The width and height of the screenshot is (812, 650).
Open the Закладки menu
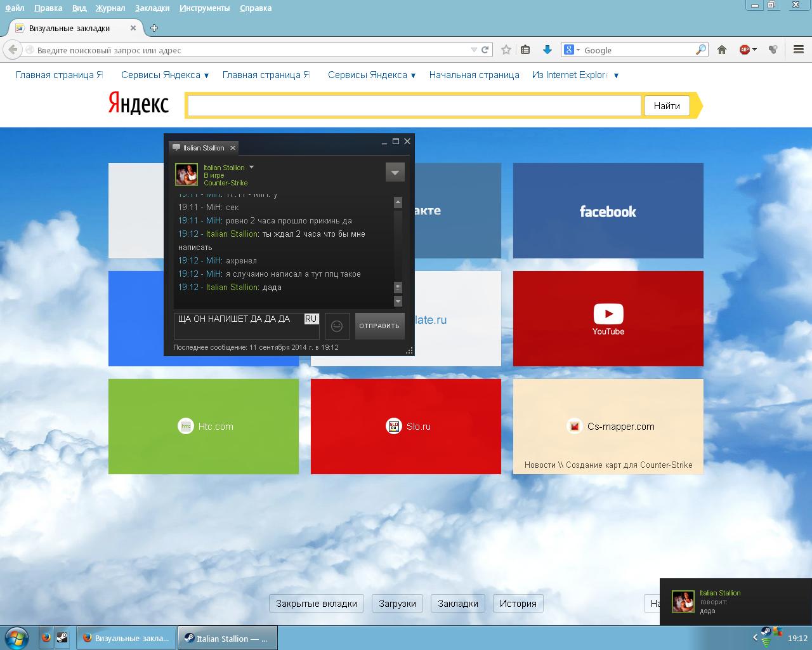[x=152, y=8]
